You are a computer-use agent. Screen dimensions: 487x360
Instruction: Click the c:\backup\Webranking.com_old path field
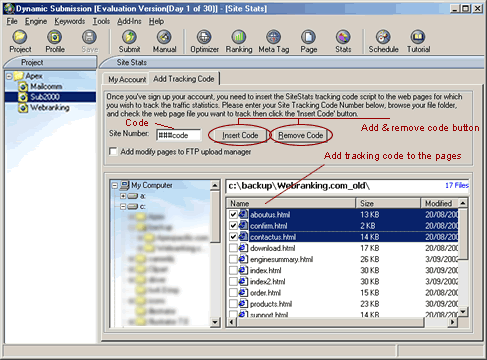click(347, 186)
